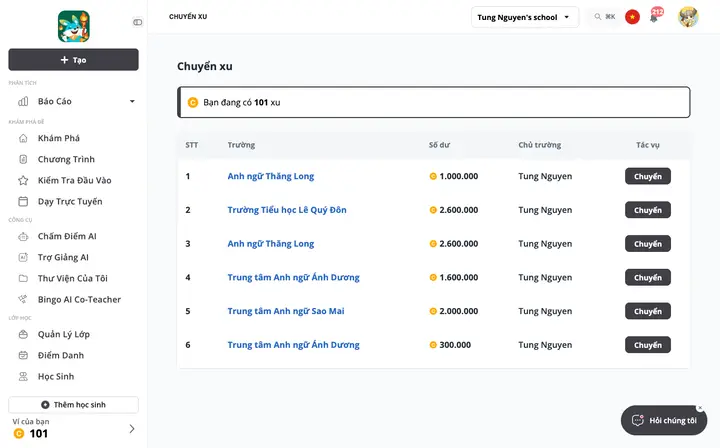Click Chấm Điểm AI robot icon
Screen dimensions: 720x448
[23, 236]
